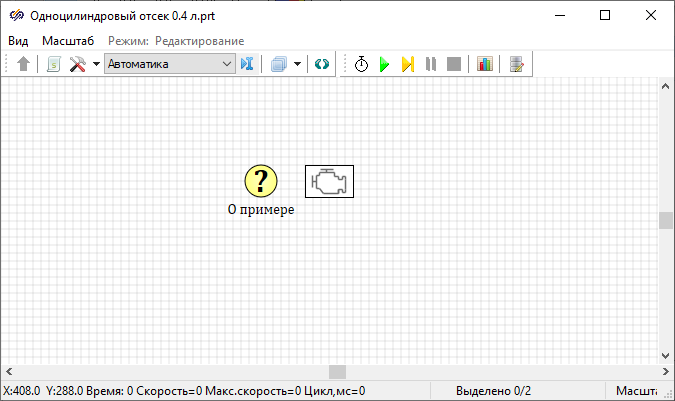This screenshot has width=675, height=401.
Task: Open the Автоматика library combo box
Action: click(169, 64)
